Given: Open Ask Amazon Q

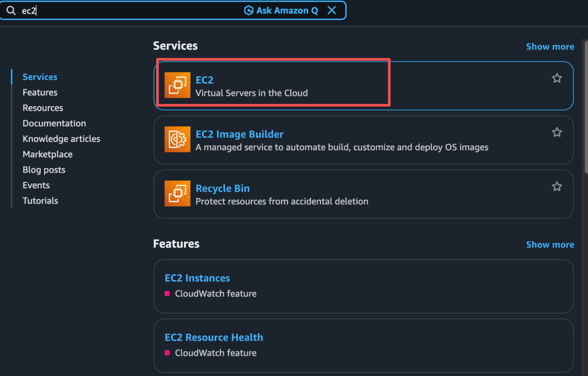Looking at the screenshot, I should pos(281,10).
